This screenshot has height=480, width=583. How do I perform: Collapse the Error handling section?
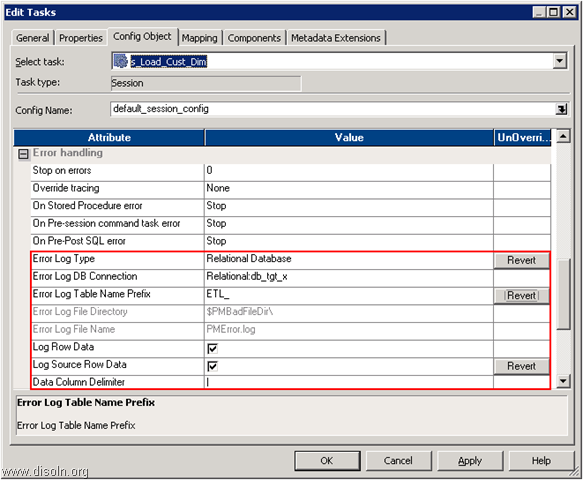tap(23, 154)
